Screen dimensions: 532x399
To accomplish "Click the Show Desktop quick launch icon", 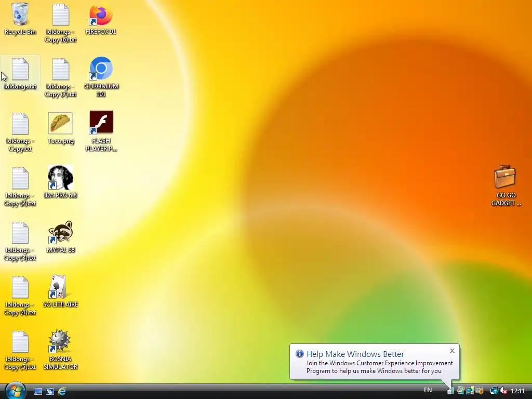I will (37, 392).
